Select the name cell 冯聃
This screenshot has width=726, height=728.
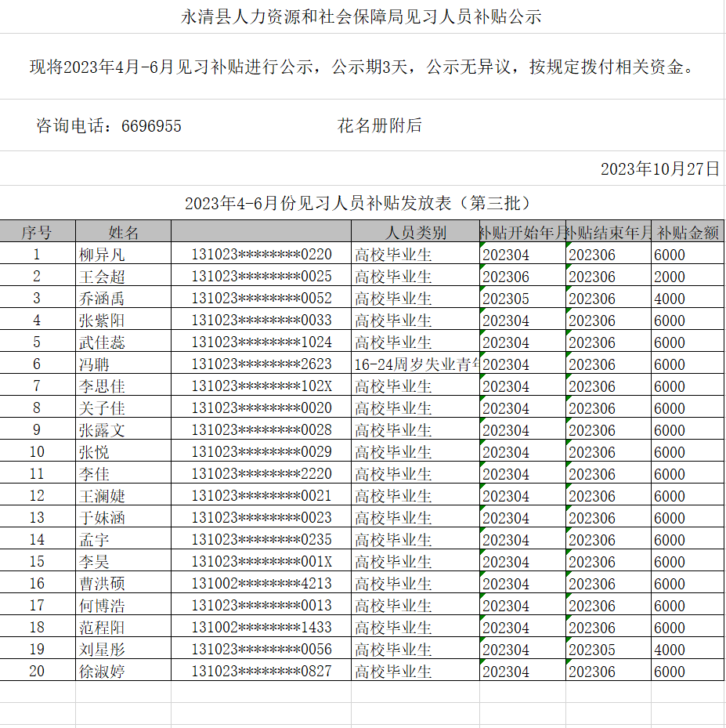[x=124, y=364]
